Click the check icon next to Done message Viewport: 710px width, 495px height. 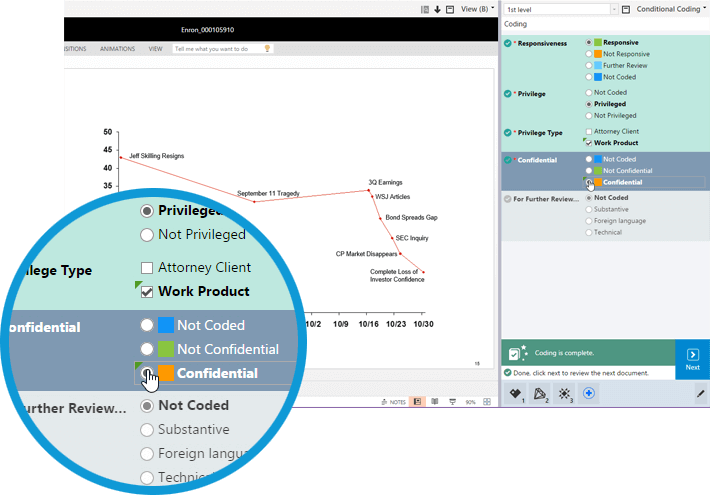point(508,373)
